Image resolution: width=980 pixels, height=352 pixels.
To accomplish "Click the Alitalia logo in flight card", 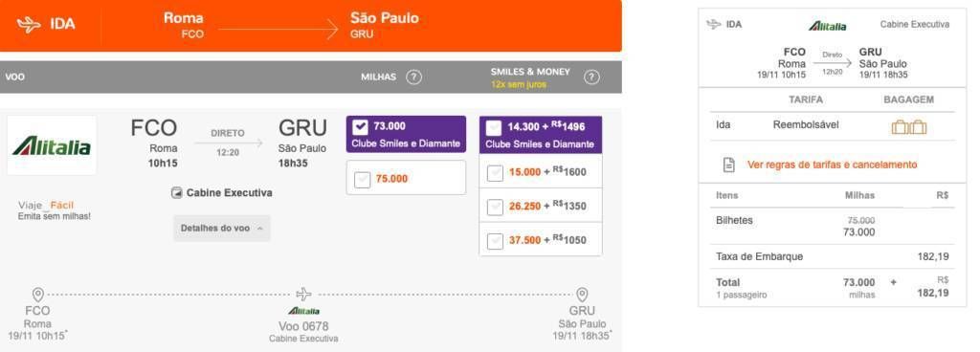I will point(52,145).
